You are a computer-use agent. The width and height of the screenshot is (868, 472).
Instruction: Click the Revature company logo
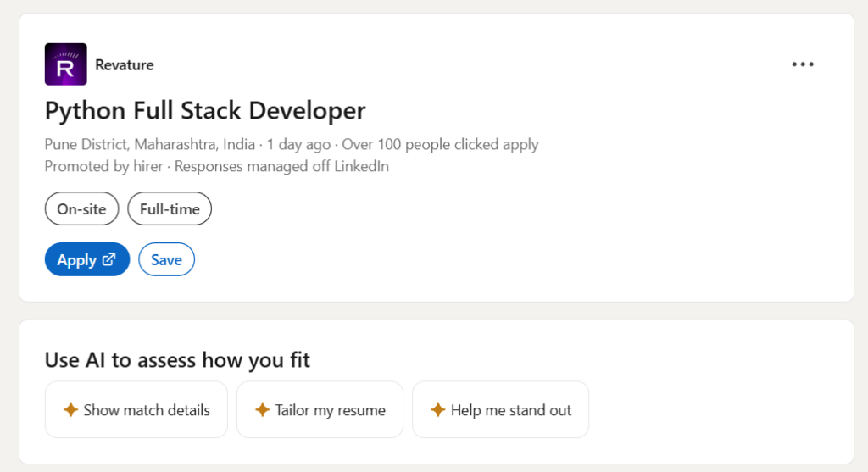pyautogui.click(x=65, y=64)
